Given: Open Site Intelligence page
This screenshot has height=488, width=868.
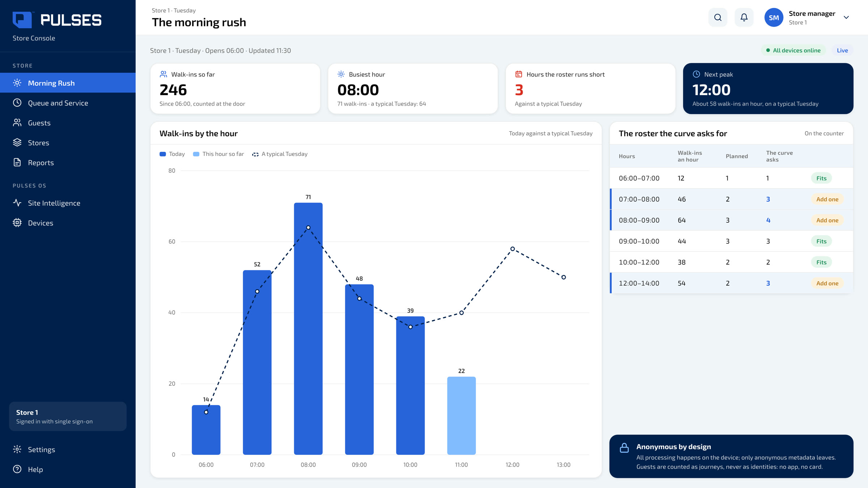Looking at the screenshot, I should coord(68,203).
